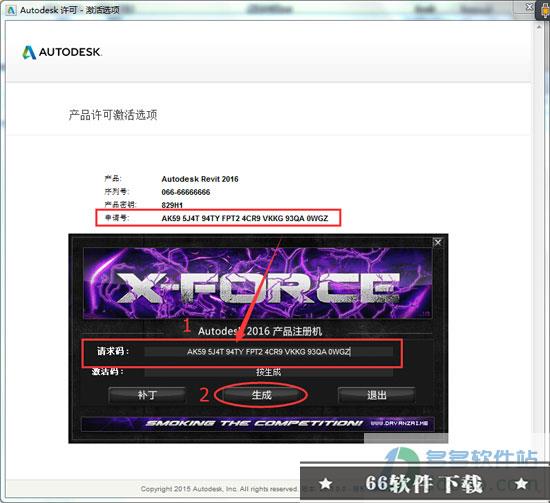Click the Autodesk logo in the header
This screenshot has width=550, height=503.
pos(62,52)
